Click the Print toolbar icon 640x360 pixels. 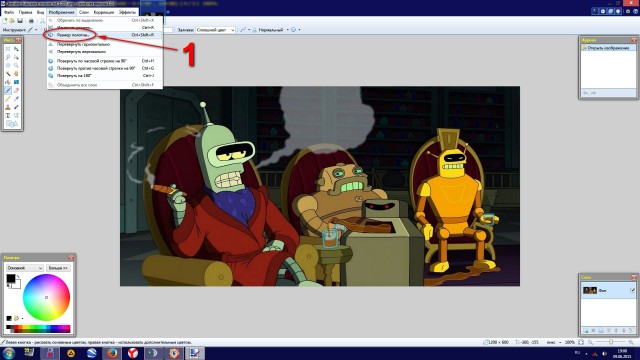(31, 20)
